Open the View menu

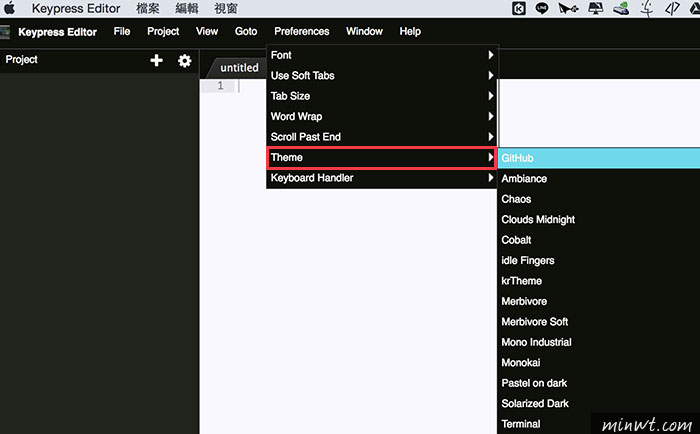point(207,31)
